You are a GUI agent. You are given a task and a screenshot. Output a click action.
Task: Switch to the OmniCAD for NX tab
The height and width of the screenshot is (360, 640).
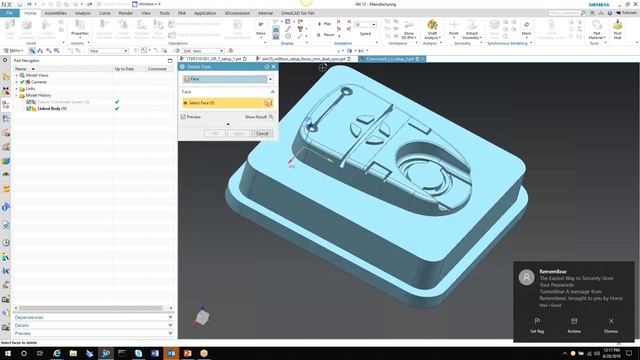(298, 13)
